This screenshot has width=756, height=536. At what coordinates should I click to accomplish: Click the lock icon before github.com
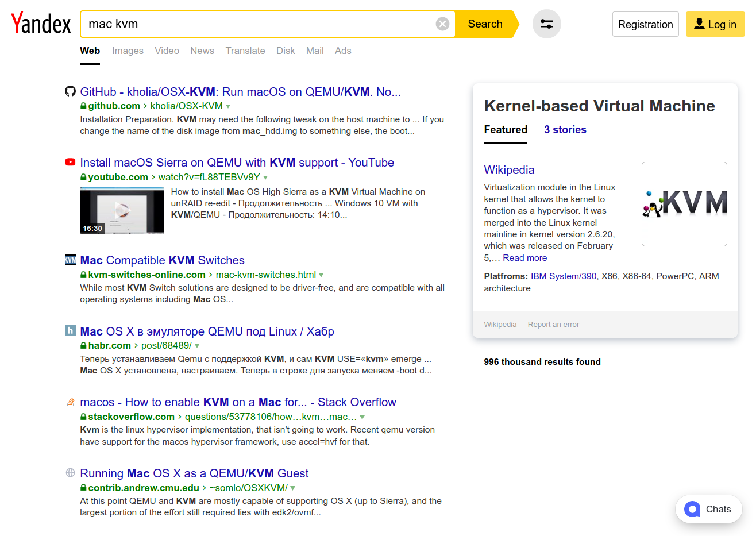[83, 106]
